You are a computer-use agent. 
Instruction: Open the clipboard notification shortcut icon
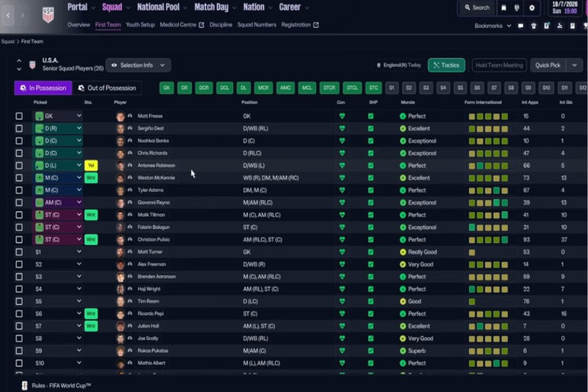click(547, 26)
